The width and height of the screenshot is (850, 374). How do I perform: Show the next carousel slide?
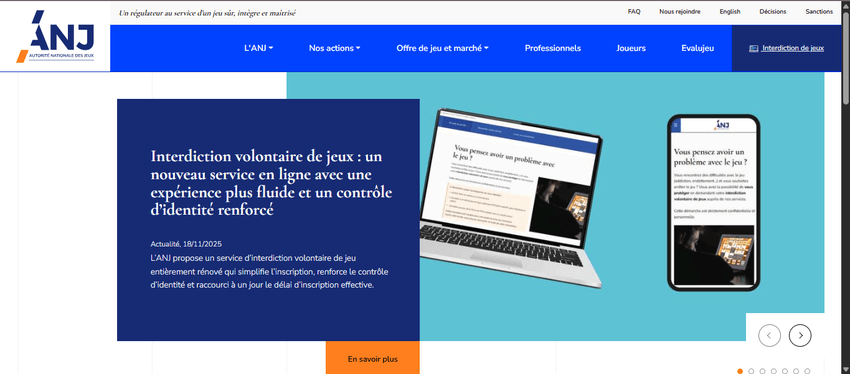tap(800, 336)
